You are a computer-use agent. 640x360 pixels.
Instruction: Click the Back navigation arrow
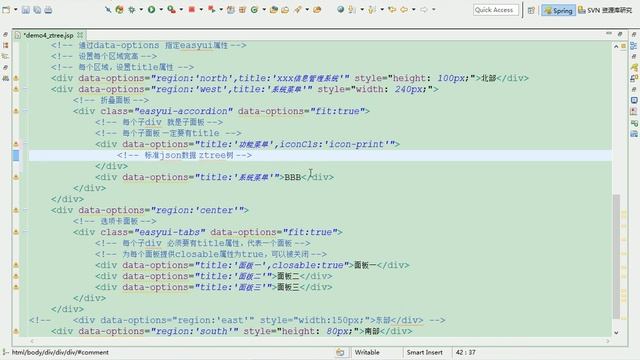[404, 9]
